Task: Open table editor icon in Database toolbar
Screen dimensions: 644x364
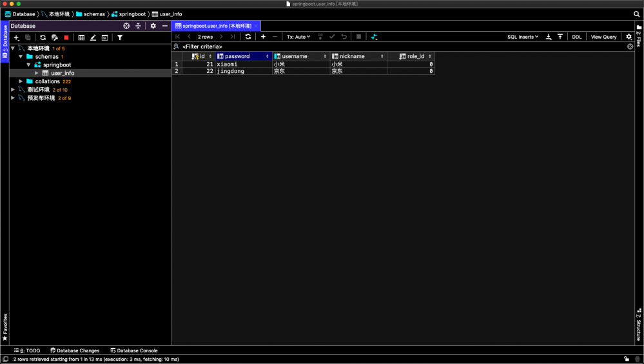Action: tap(81, 37)
